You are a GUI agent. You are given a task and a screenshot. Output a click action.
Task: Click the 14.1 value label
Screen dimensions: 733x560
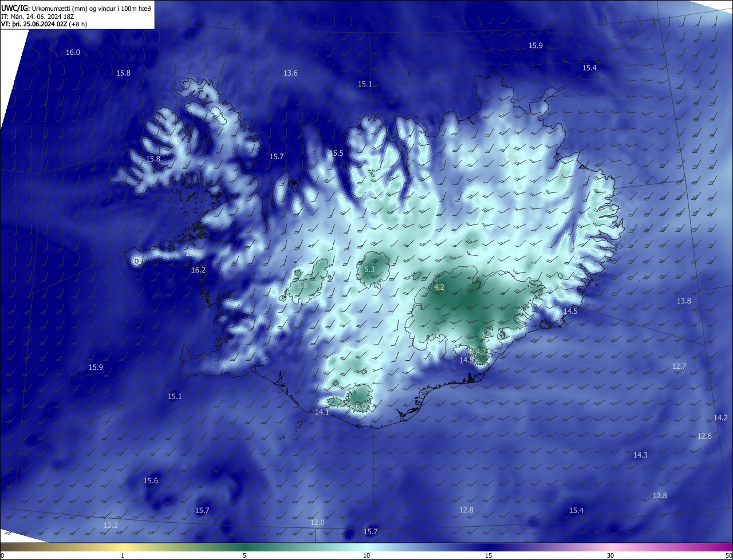click(x=322, y=412)
